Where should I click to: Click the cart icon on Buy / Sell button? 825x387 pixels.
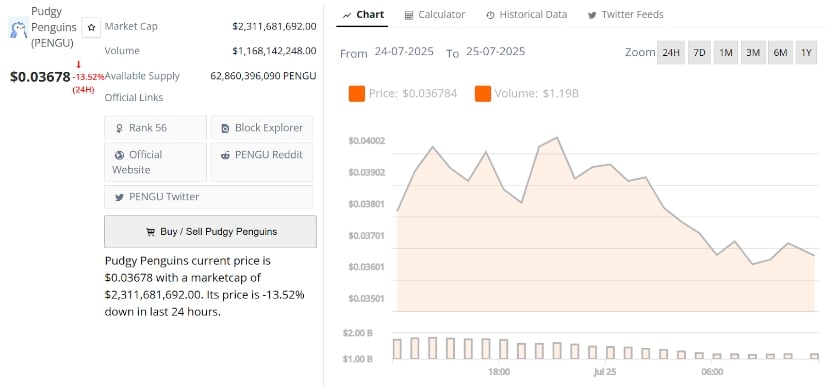[150, 232]
